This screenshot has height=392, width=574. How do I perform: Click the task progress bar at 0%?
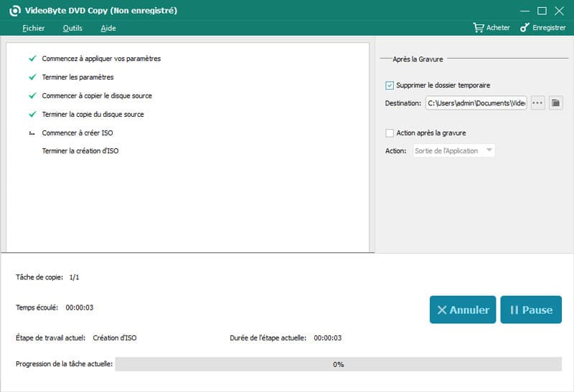point(338,364)
